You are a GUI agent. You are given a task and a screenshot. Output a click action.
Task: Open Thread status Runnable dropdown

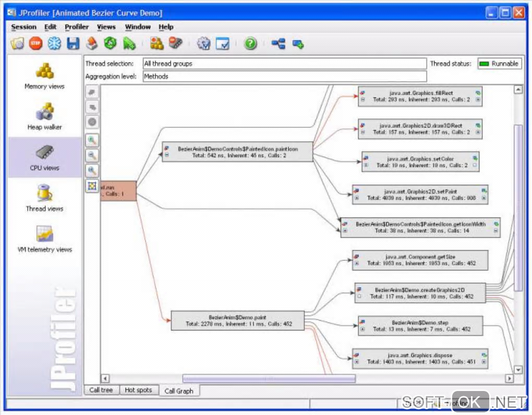click(500, 64)
